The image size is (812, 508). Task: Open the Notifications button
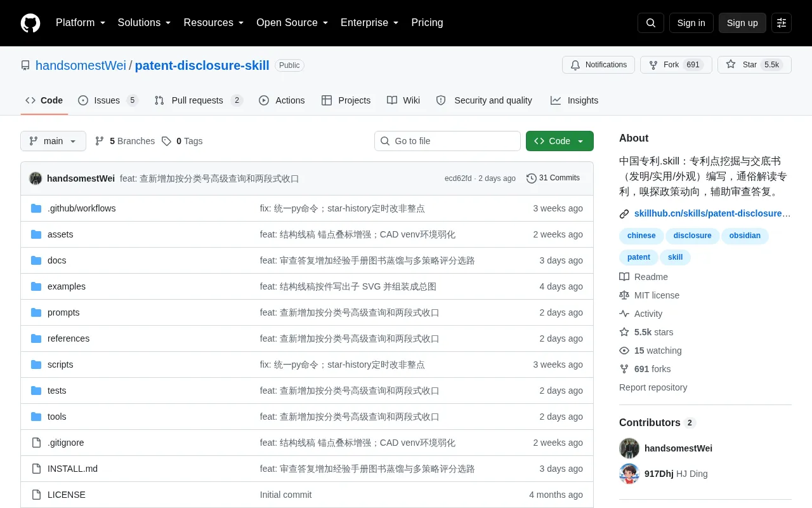coord(598,65)
